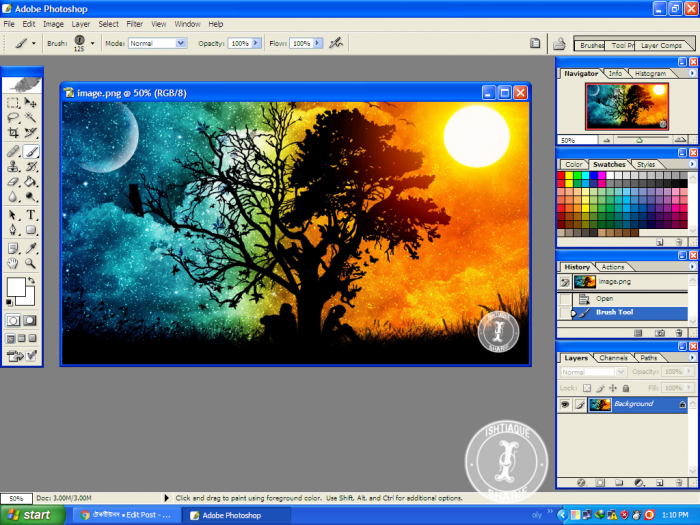Open the Brush preset picker dropdown
The image size is (700, 525).
coord(92,43)
